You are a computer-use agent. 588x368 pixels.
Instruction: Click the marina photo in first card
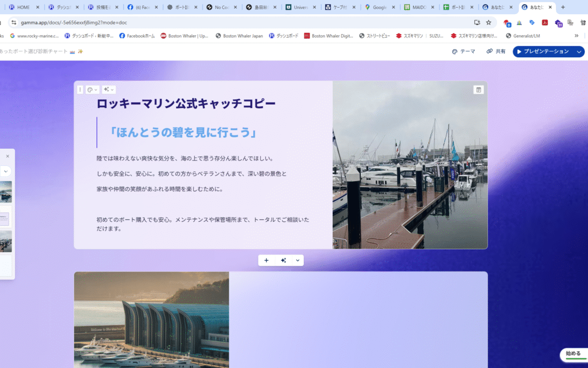coord(410,165)
